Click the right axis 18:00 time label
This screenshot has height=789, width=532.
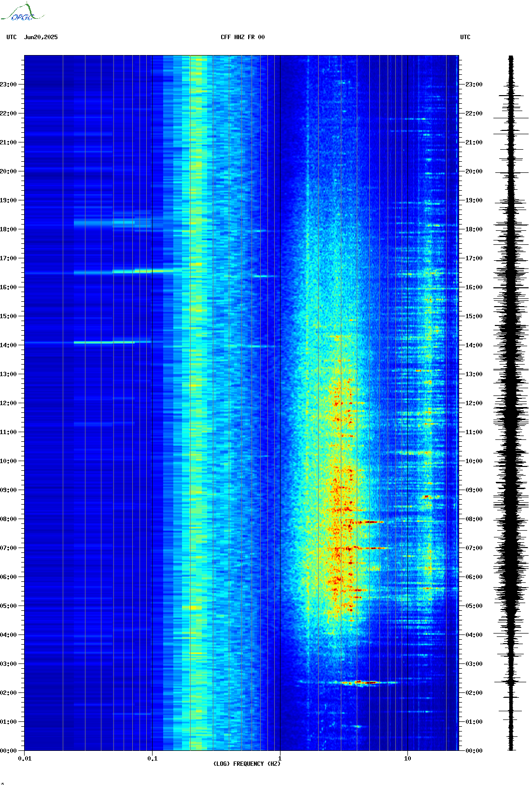[474, 229]
